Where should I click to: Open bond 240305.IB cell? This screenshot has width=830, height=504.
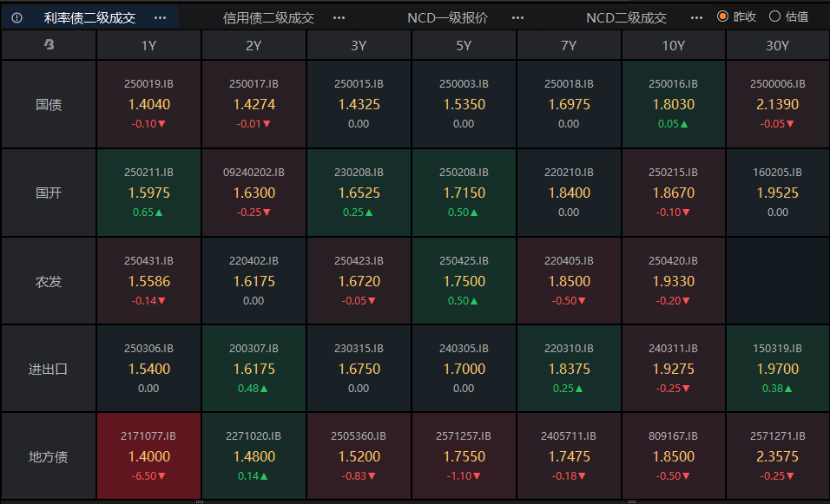[464, 369]
